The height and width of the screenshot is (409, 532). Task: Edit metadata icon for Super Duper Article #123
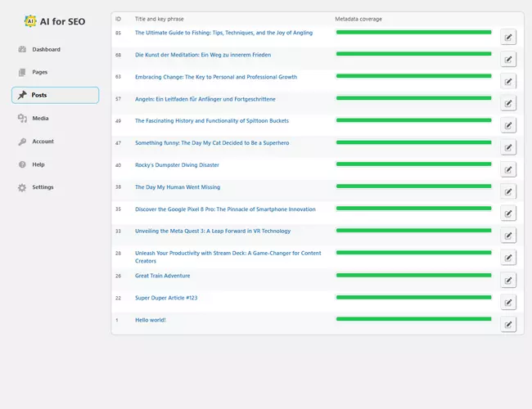tap(508, 302)
